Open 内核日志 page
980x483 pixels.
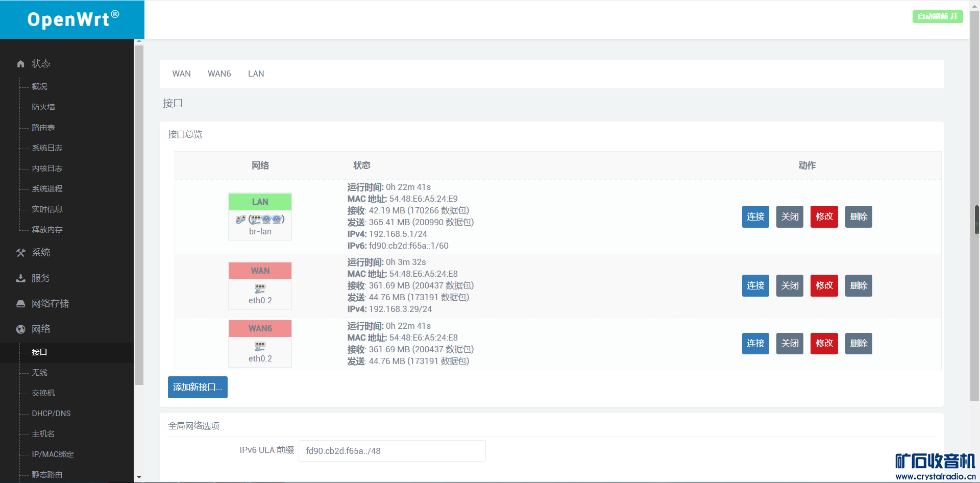(47, 168)
